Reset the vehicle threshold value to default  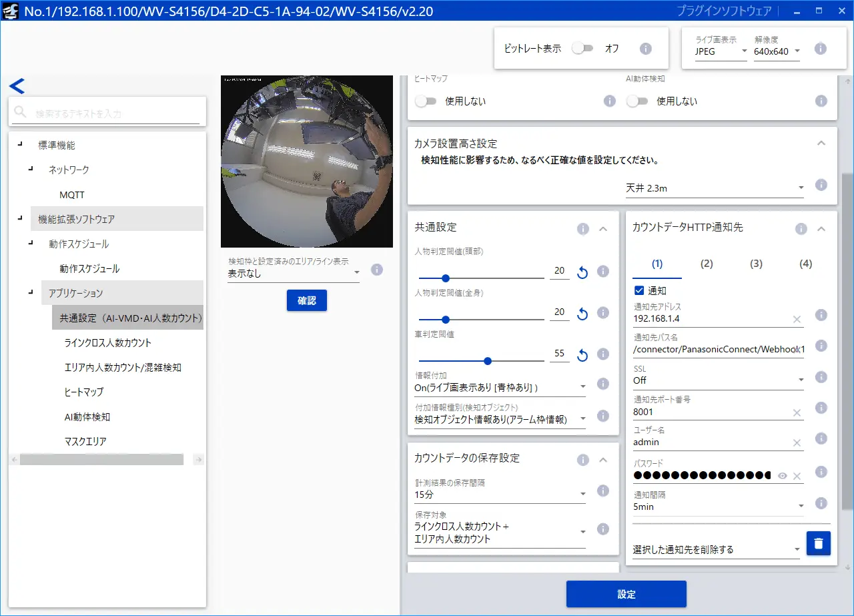coord(582,354)
